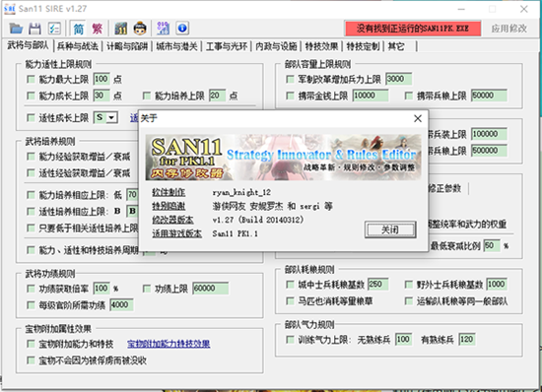
Task: Click the binary data toolbar icon
Action: [163, 29]
